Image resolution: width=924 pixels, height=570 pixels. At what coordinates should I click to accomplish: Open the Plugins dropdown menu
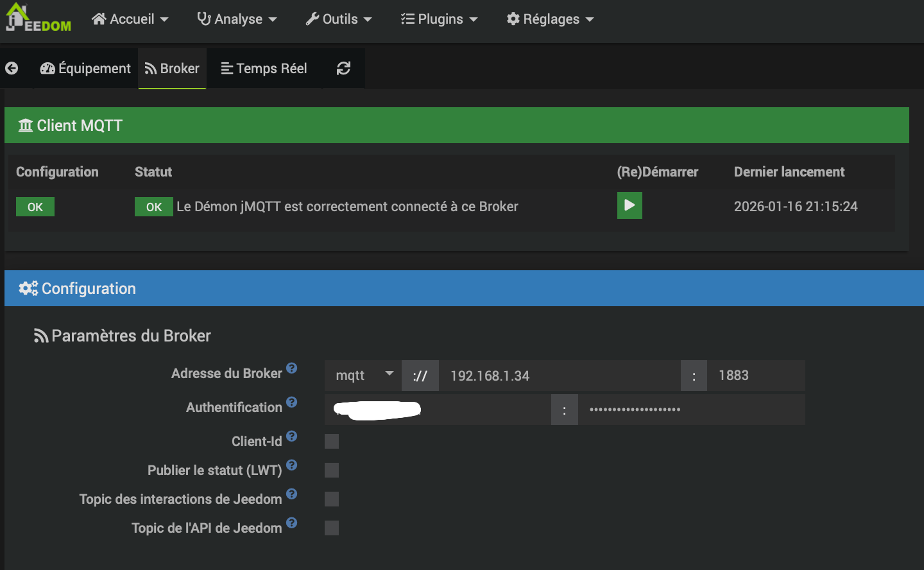[x=440, y=19]
